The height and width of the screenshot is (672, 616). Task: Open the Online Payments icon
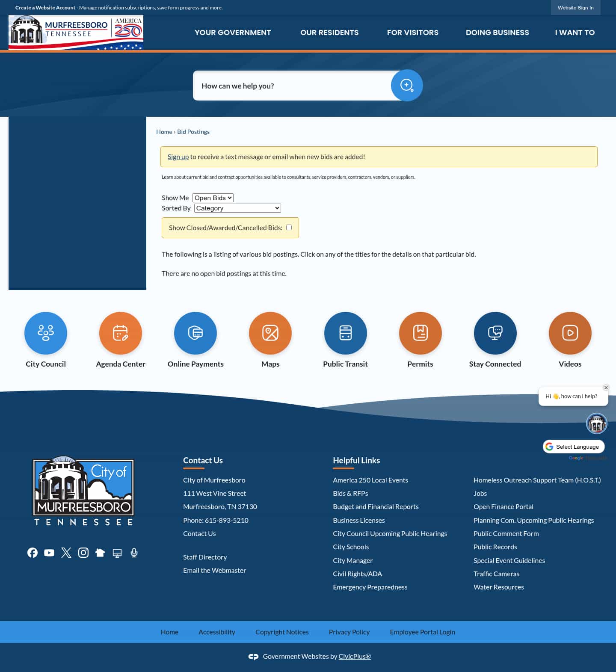tap(195, 333)
